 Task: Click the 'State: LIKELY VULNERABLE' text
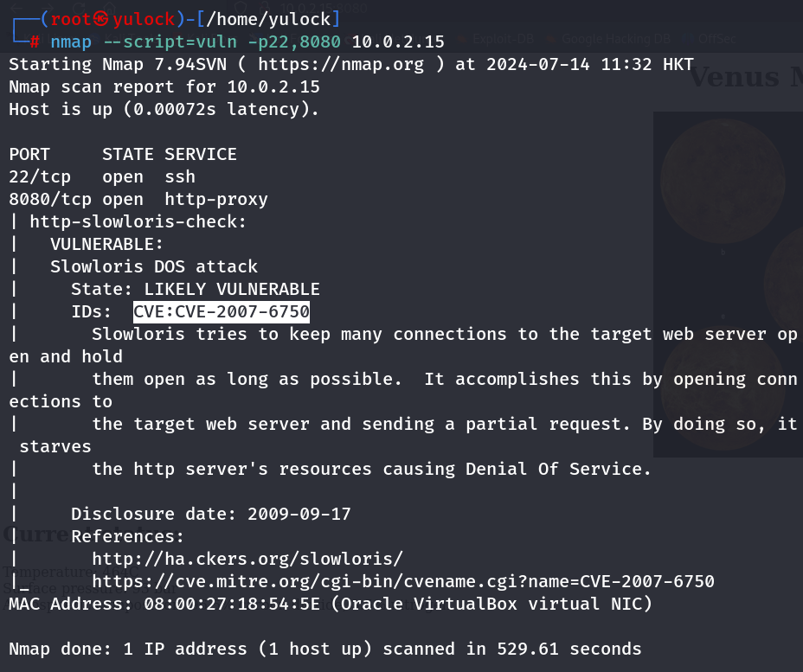point(196,289)
